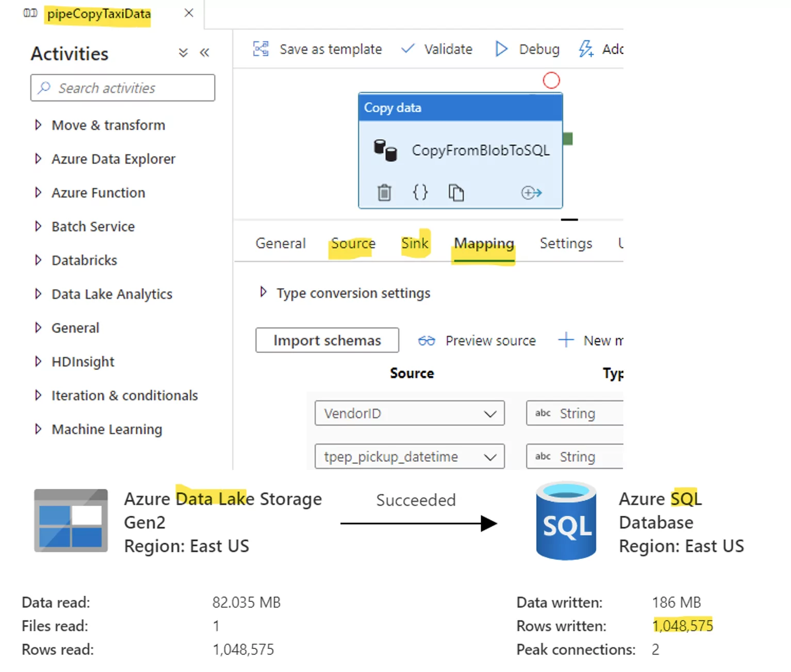Delete the CopyFromBlobToSQL activity

point(384,193)
